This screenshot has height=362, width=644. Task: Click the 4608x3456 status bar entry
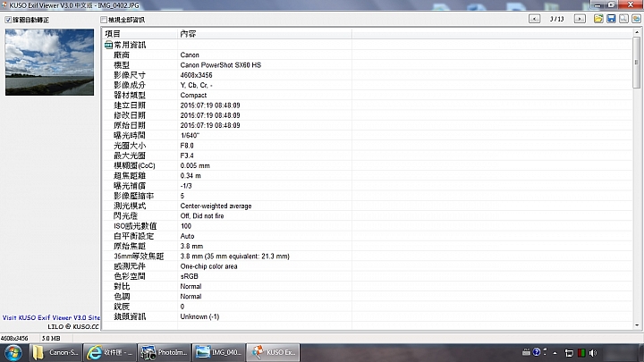point(14,338)
